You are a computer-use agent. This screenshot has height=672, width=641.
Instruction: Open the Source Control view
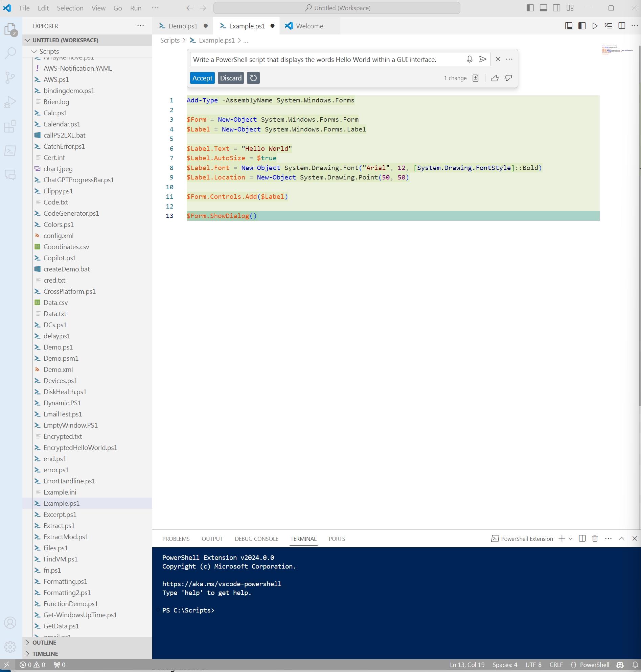pos(10,78)
